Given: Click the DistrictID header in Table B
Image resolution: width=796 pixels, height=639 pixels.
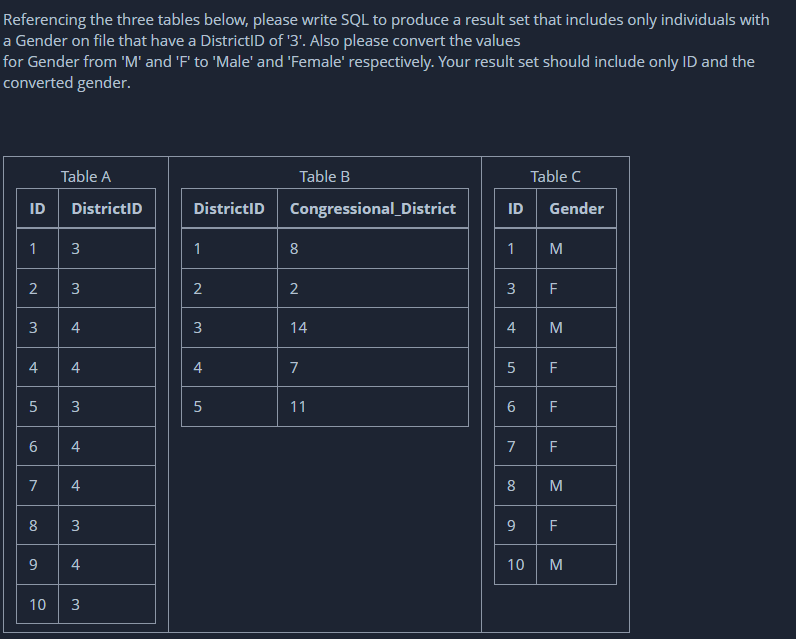Looking at the screenshot, I should click(229, 209).
